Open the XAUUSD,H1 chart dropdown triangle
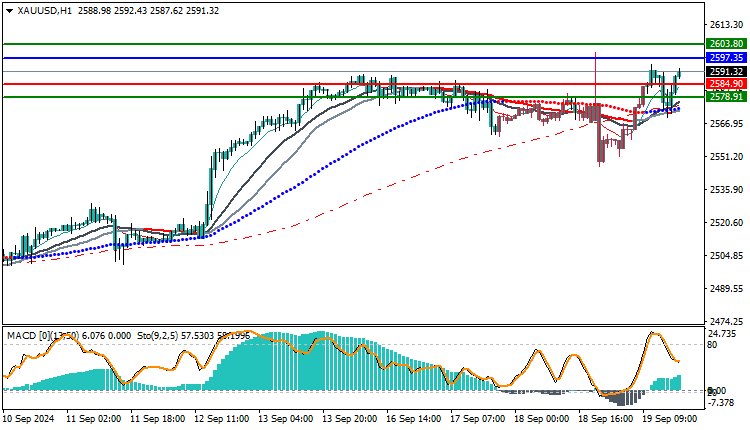The height and width of the screenshot is (430, 750). [9, 11]
